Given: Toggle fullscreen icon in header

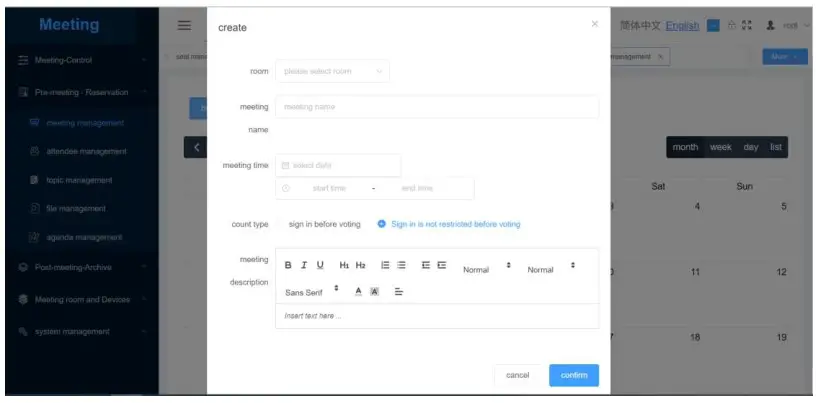Looking at the screenshot, I should point(747,25).
